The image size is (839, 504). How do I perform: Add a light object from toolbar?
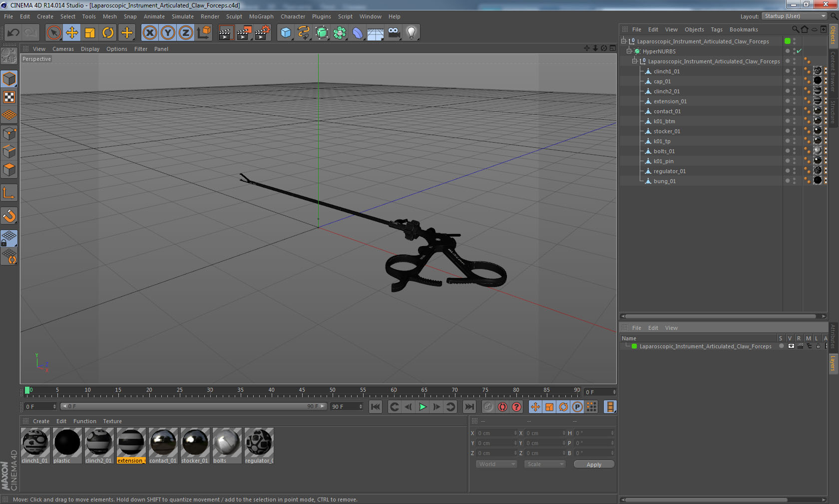click(411, 33)
